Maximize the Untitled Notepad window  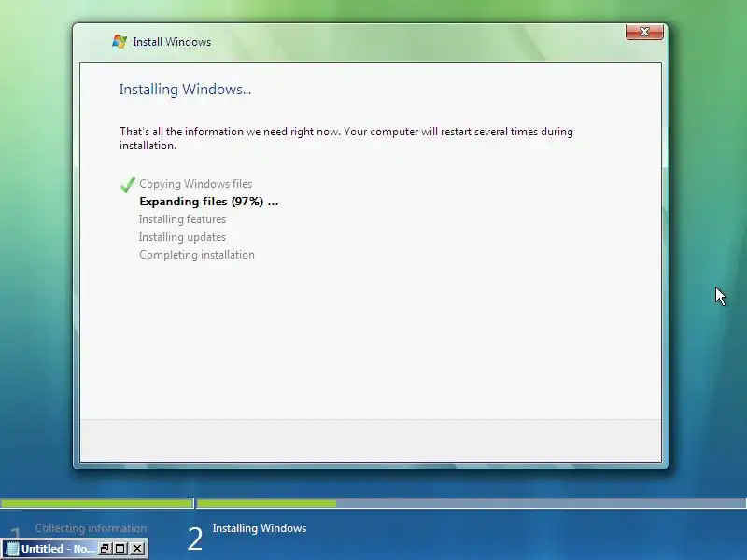click(x=120, y=549)
